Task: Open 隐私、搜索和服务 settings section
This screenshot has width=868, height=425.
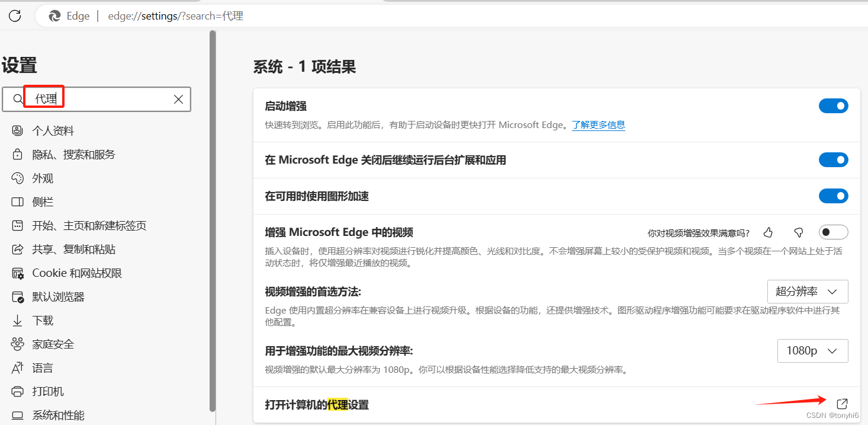Action: coord(74,155)
